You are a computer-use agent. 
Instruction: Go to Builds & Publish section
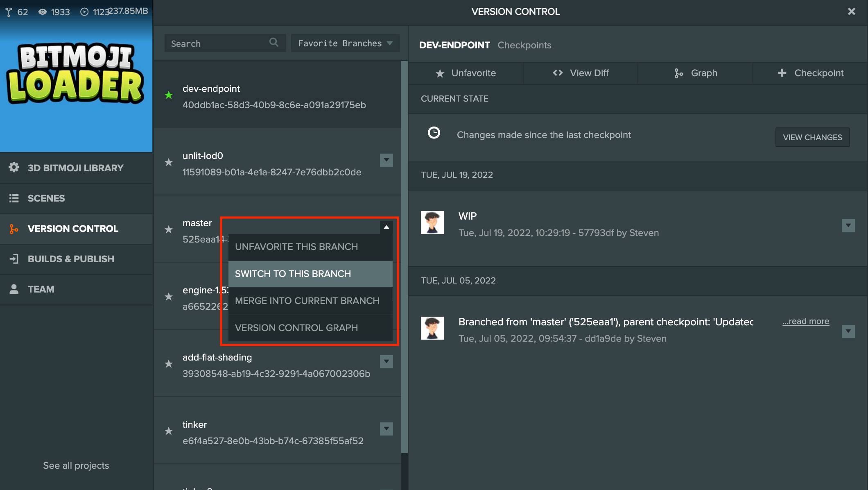click(70, 259)
